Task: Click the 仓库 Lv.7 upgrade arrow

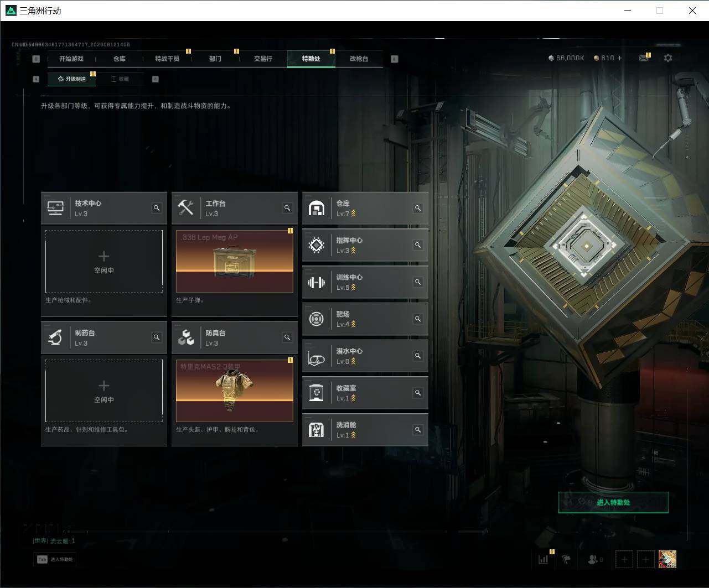Action: tap(354, 214)
